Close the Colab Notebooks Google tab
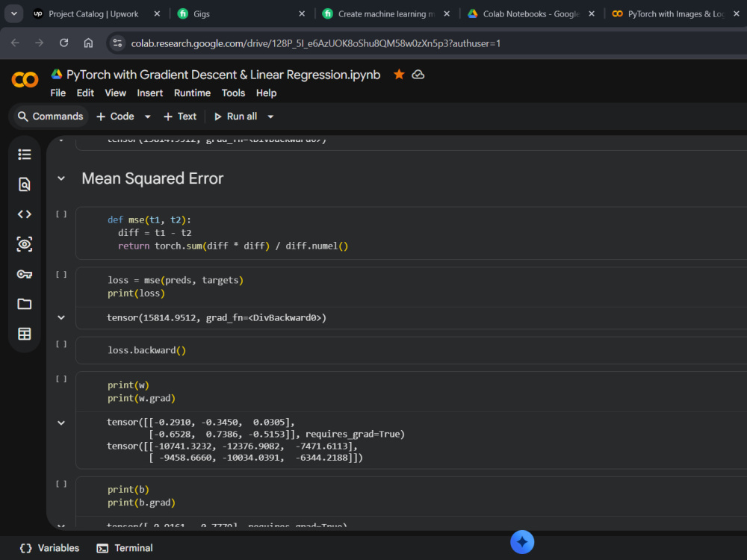747x560 pixels. tap(591, 13)
